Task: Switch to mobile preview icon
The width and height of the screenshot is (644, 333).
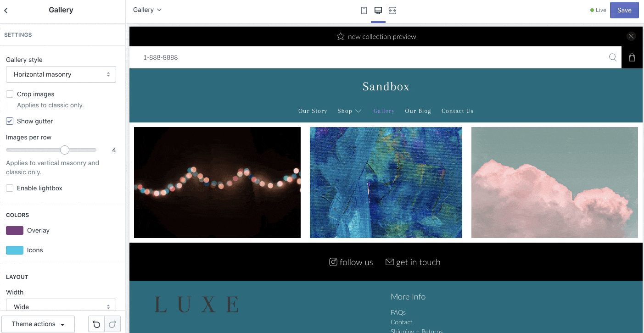Action: click(x=364, y=10)
